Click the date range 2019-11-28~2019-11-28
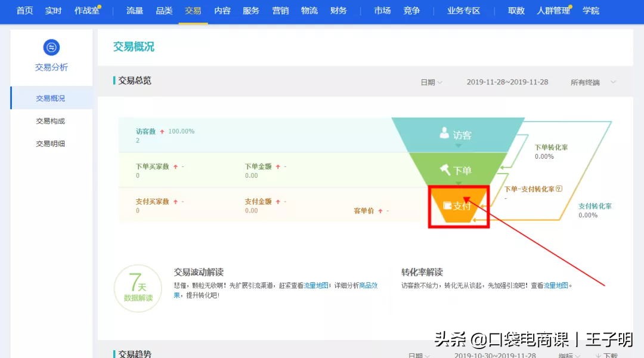The height and width of the screenshot is (358, 644). 507,82
